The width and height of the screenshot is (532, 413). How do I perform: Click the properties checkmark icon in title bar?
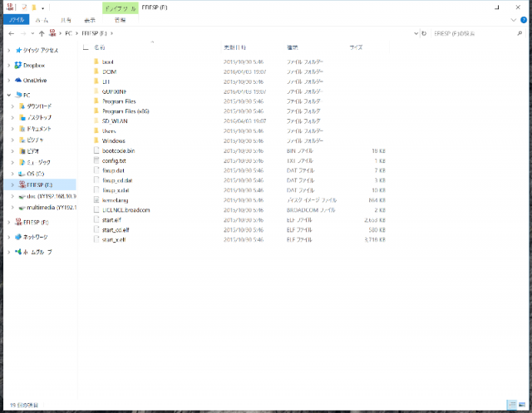[x=24, y=7]
